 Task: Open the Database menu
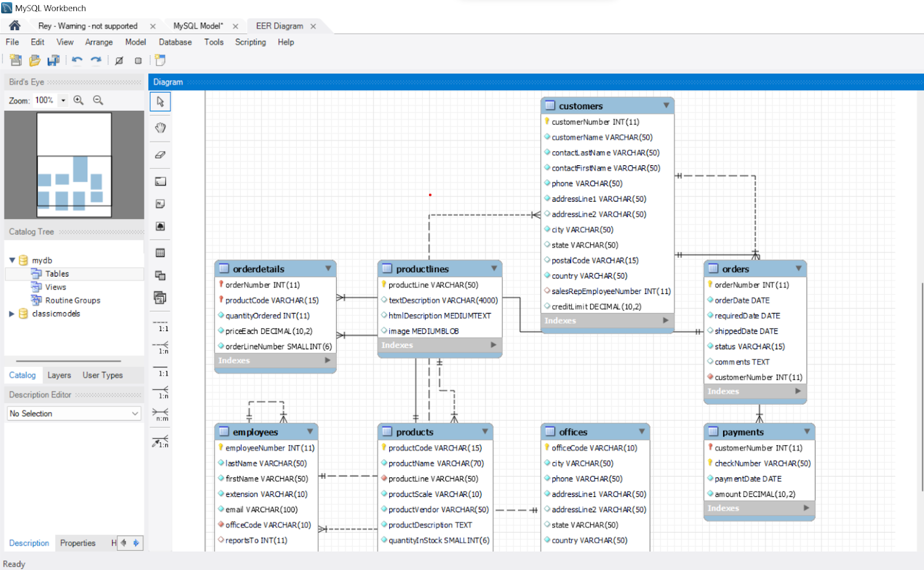tap(175, 42)
